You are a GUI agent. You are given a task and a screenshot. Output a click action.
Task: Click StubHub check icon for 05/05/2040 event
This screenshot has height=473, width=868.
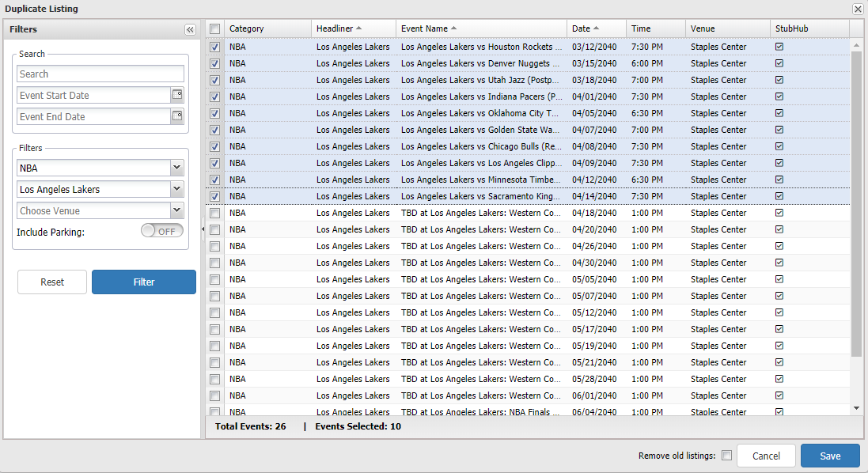779,279
